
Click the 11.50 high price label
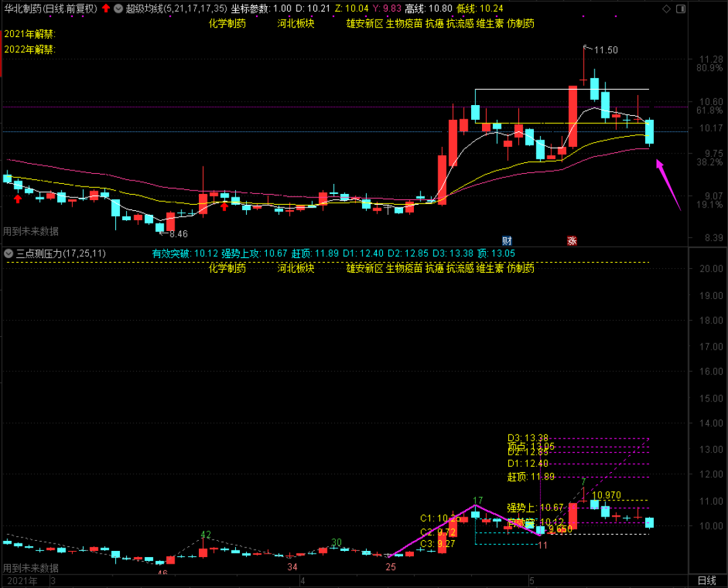pyautogui.click(x=606, y=50)
